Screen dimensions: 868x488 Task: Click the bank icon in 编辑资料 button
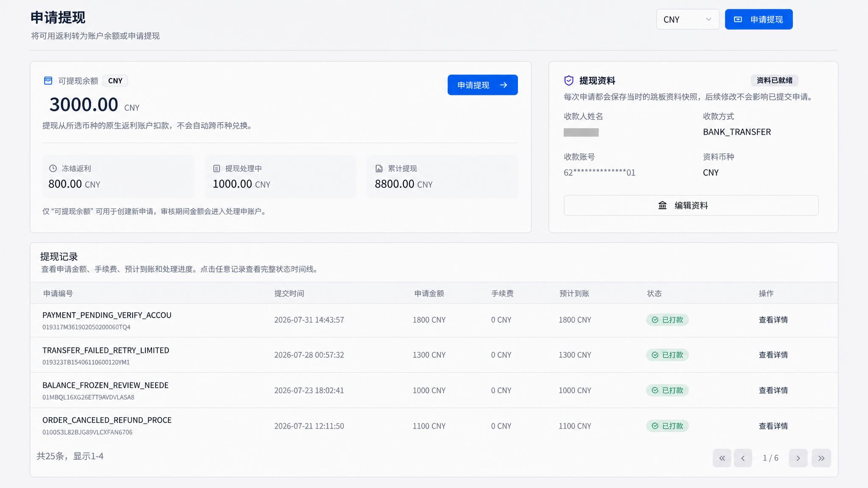tap(662, 205)
